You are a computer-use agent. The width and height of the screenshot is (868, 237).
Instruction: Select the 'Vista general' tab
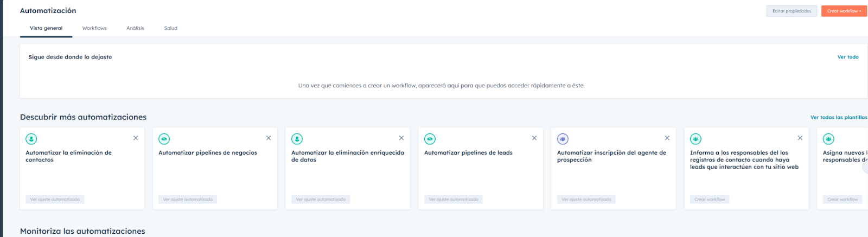46,28
